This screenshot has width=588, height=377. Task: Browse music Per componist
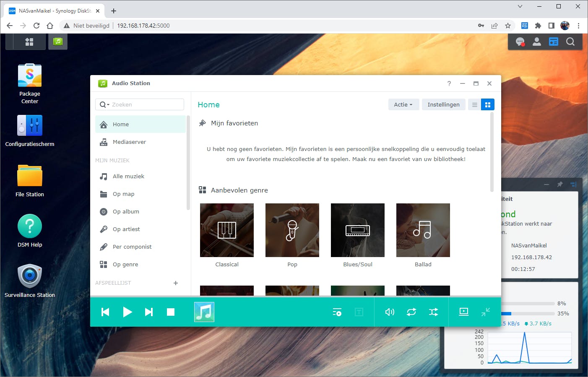coord(140,247)
